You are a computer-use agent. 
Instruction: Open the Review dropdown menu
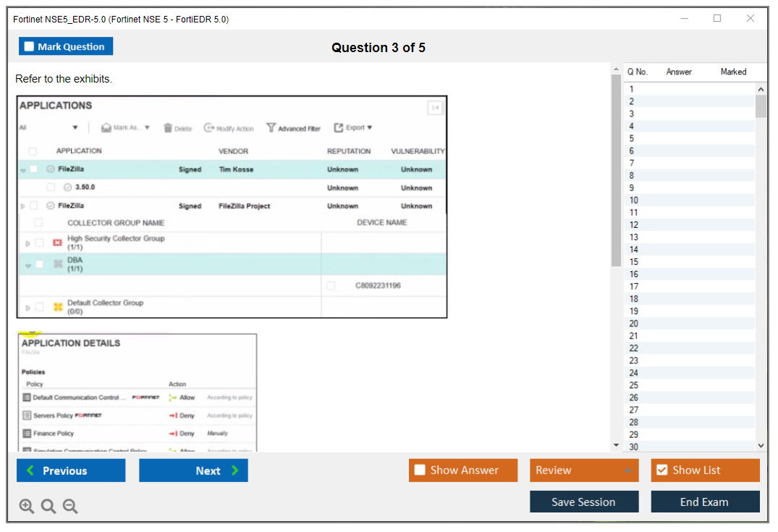583,470
